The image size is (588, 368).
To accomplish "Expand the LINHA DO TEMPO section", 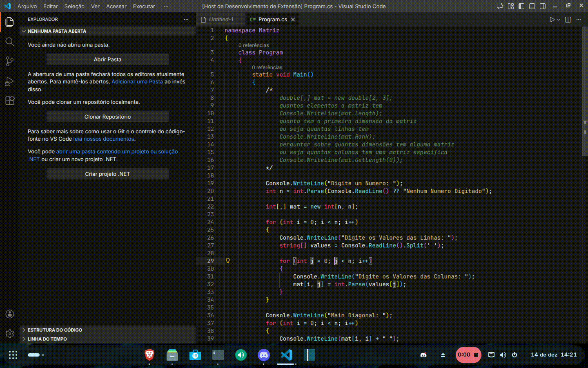I will 108,339.
